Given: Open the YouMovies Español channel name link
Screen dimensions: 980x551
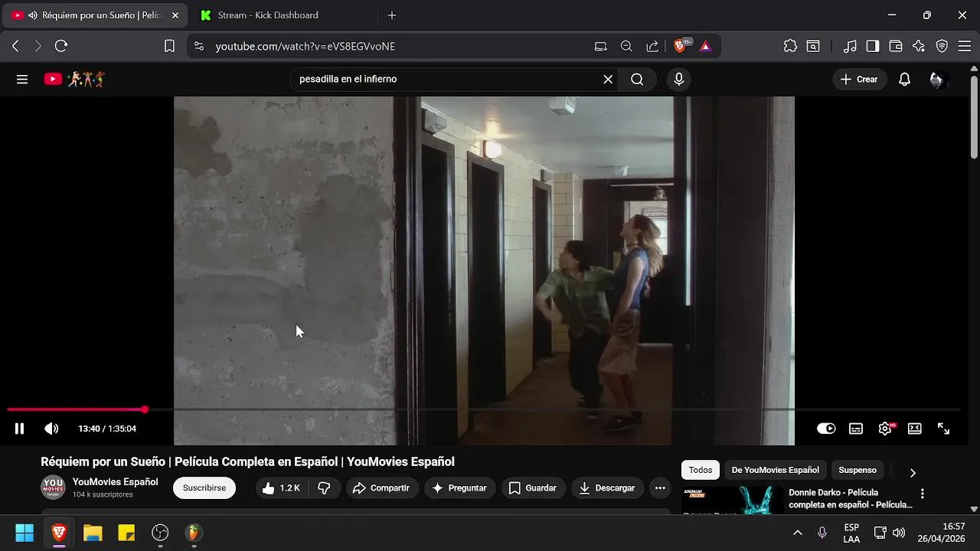Looking at the screenshot, I should (x=115, y=481).
